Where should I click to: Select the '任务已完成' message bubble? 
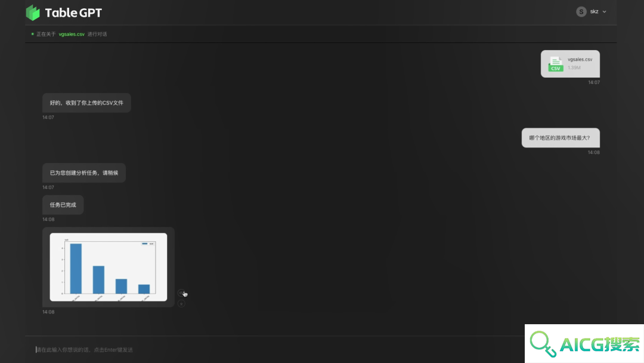(63, 205)
